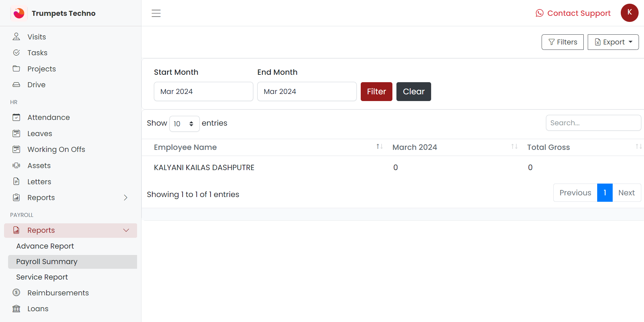Select the Loans bank icon
Viewport: 644px width, 322px height.
point(16,309)
